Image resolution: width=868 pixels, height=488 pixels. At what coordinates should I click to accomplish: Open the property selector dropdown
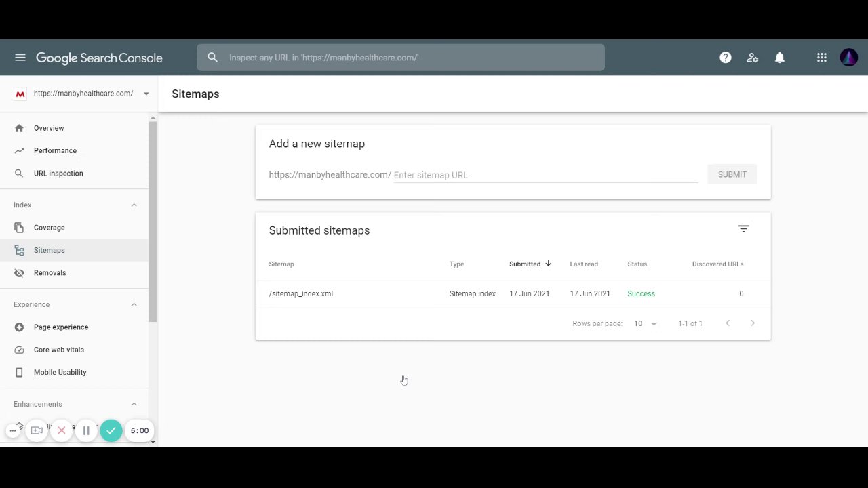tap(146, 94)
